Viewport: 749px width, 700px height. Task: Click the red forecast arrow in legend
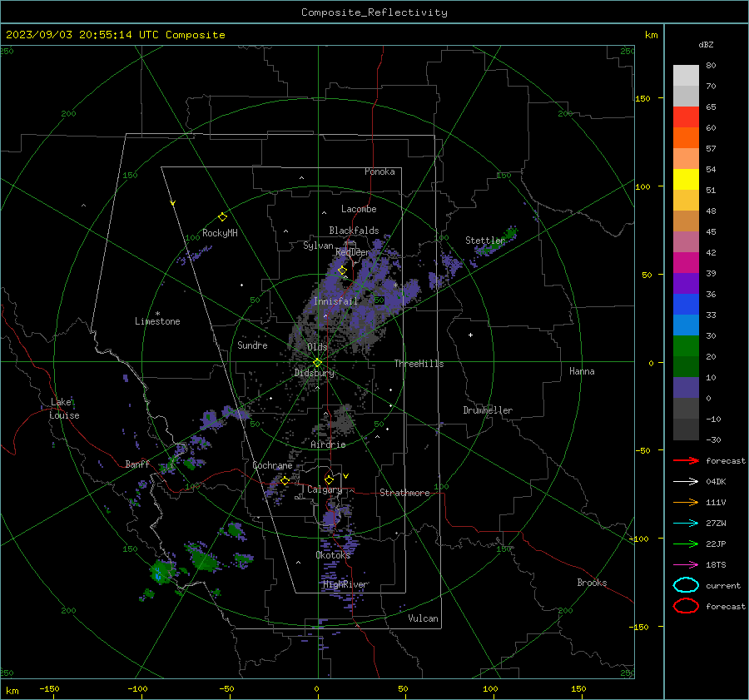[x=686, y=460]
